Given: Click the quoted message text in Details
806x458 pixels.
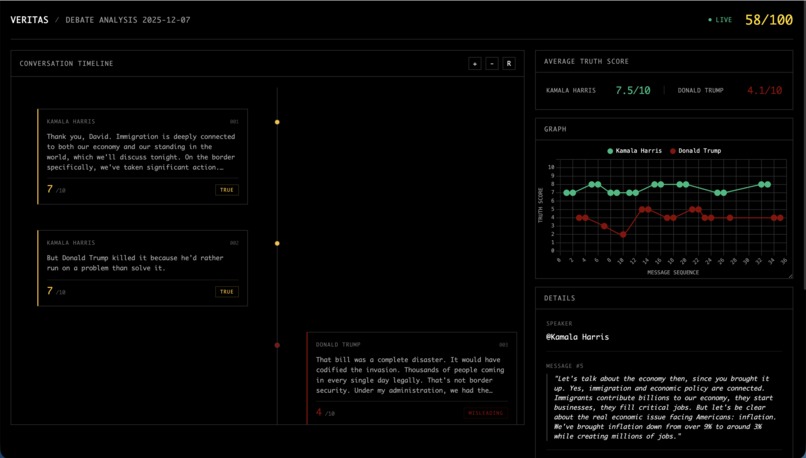Looking at the screenshot, I should point(665,408).
